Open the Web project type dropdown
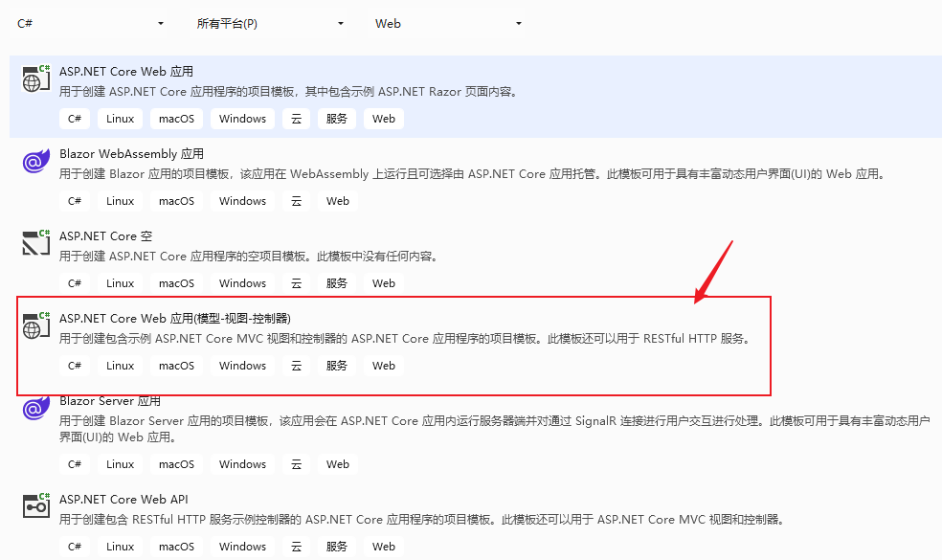Image resolution: width=942 pixels, height=560 pixels. pyautogui.click(x=448, y=23)
